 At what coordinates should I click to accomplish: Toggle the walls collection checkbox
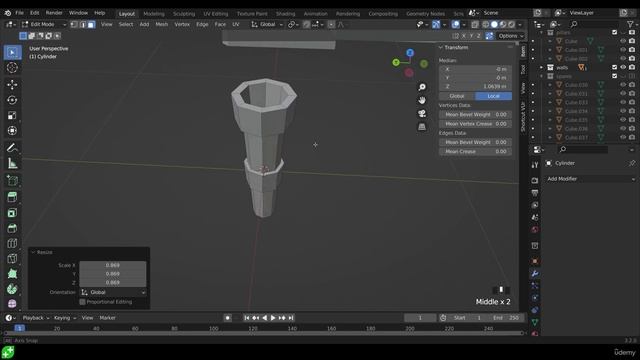(x=614, y=67)
